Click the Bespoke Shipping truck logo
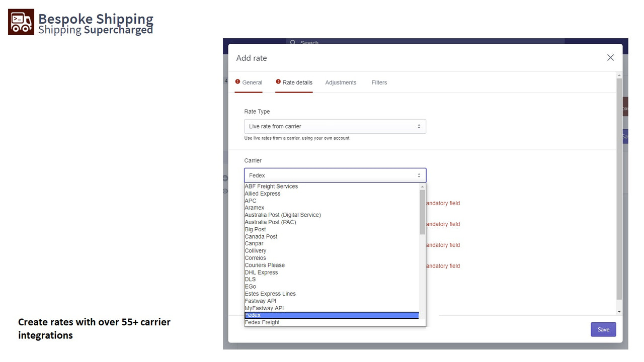 [21, 22]
